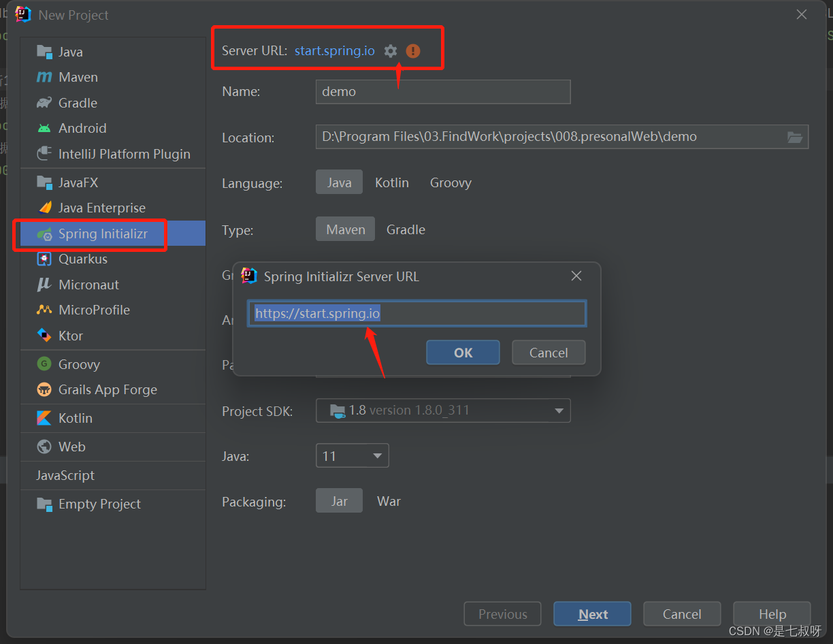Click the Previous button
Image resolution: width=833 pixels, height=644 pixels.
tap(503, 614)
